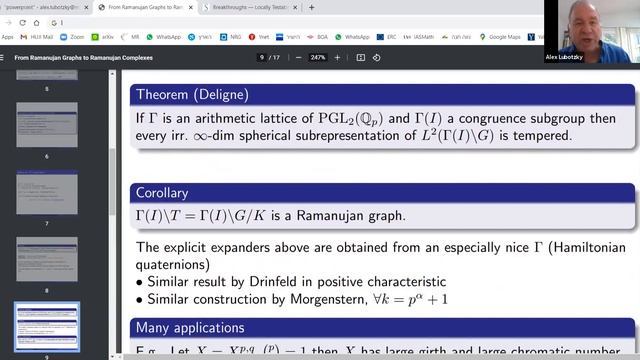Click the 247% zoom level field
The image size is (640, 360).
[318, 58]
